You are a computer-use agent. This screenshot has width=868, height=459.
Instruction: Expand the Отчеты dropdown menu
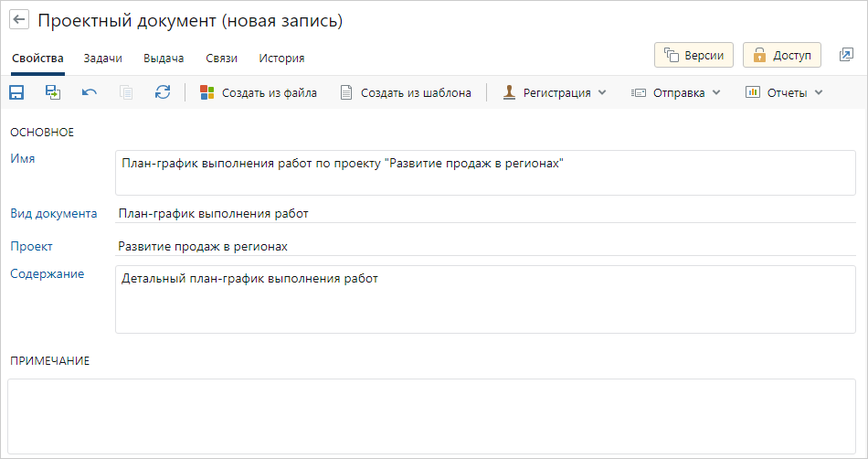785,92
